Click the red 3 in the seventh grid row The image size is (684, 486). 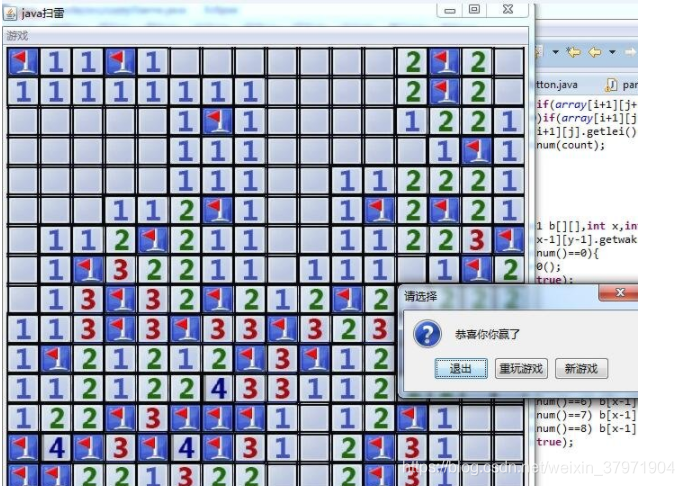click(477, 240)
